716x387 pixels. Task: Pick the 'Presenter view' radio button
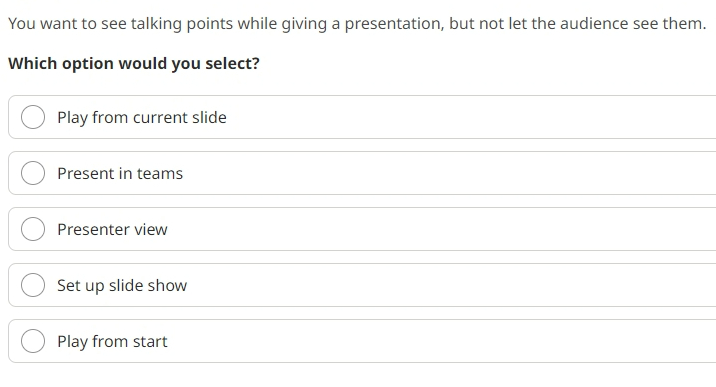[33, 229]
